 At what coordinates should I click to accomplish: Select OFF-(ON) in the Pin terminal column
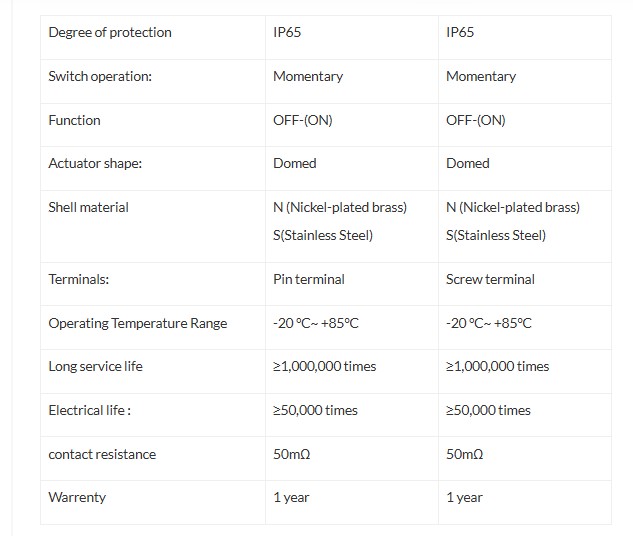(x=303, y=120)
